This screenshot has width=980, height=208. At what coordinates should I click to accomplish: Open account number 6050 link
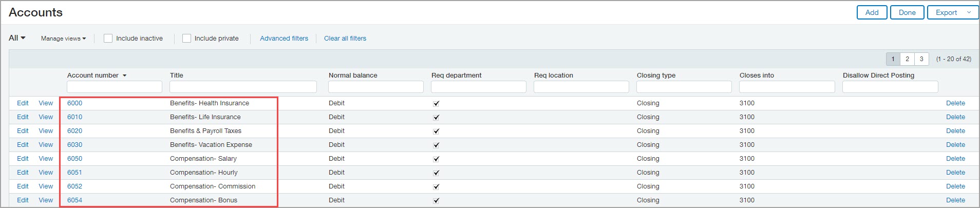[74, 159]
